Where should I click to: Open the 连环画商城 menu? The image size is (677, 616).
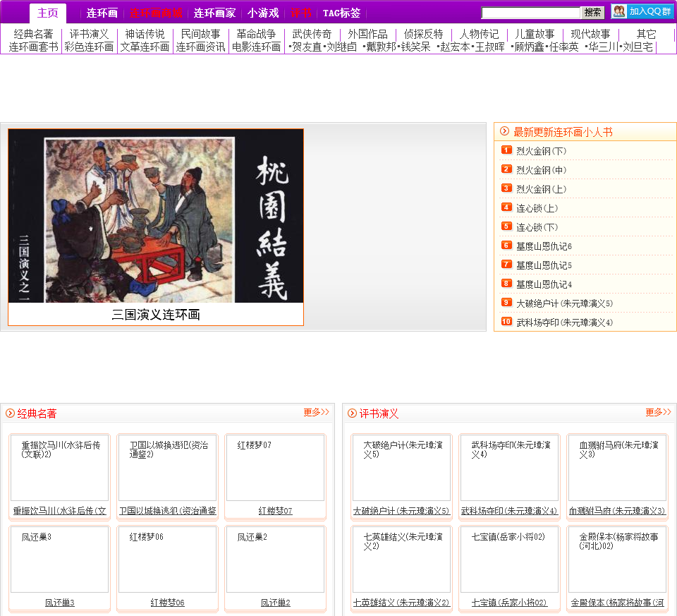point(156,13)
